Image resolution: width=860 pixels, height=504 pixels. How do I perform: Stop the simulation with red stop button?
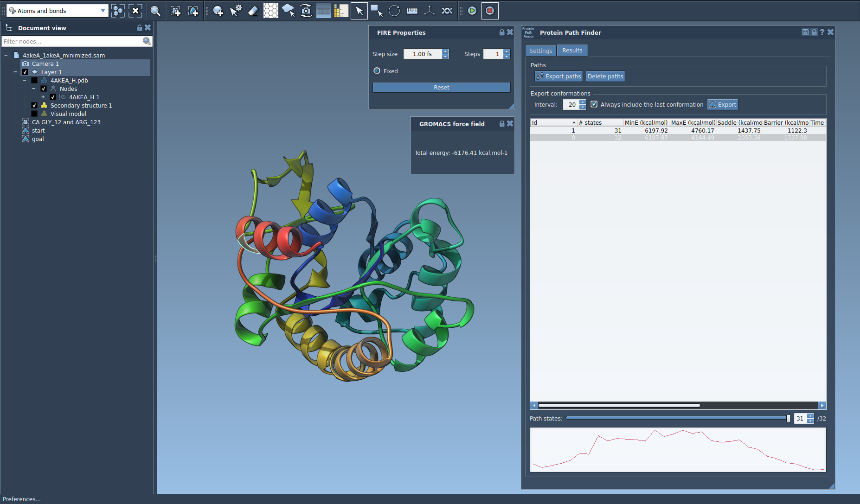pos(490,11)
